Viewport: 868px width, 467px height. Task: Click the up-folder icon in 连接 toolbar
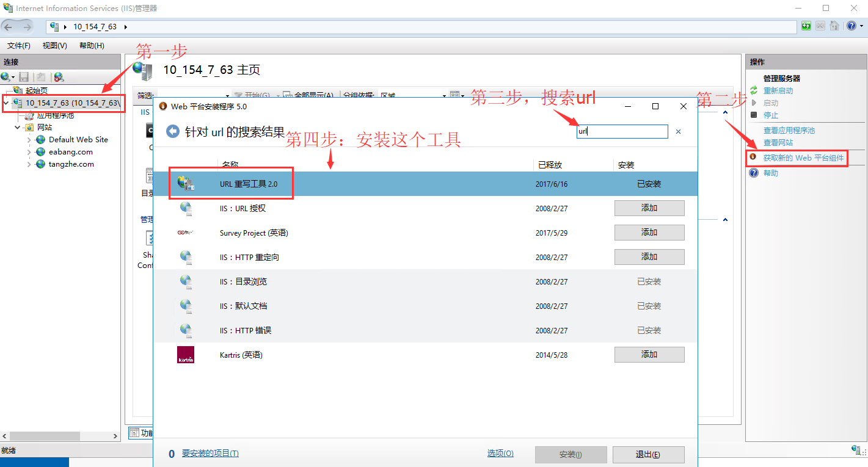pyautogui.click(x=41, y=77)
